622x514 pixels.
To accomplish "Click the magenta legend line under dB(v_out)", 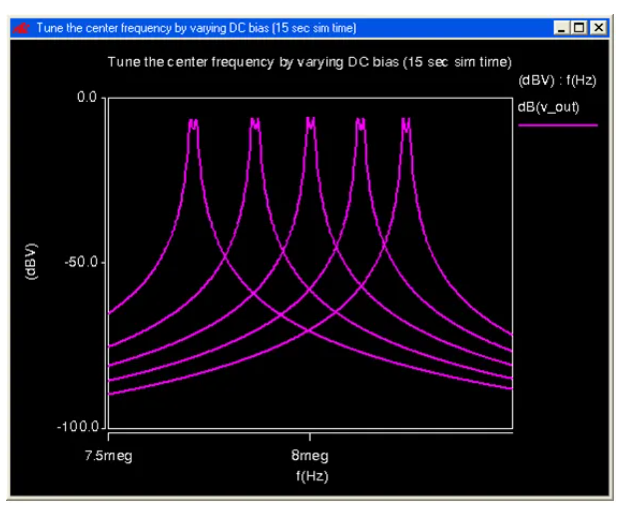I will click(x=557, y=125).
